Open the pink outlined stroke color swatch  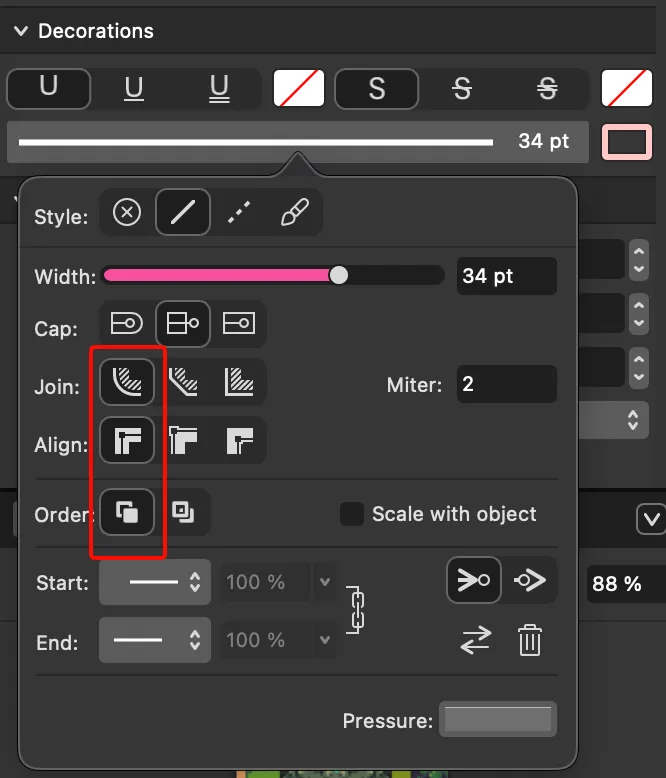pyautogui.click(x=627, y=142)
